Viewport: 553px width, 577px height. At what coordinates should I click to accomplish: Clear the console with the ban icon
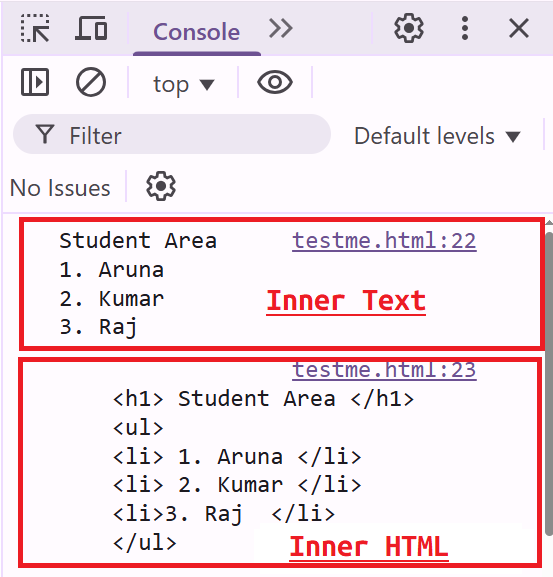coord(91,82)
